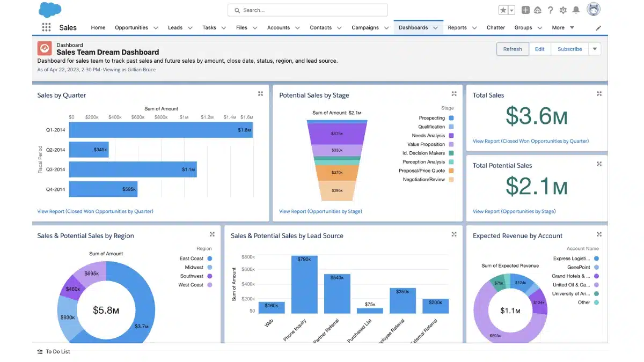Image resolution: width=644 pixels, height=362 pixels.
Task: Click the user profile avatar
Action: (593, 10)
